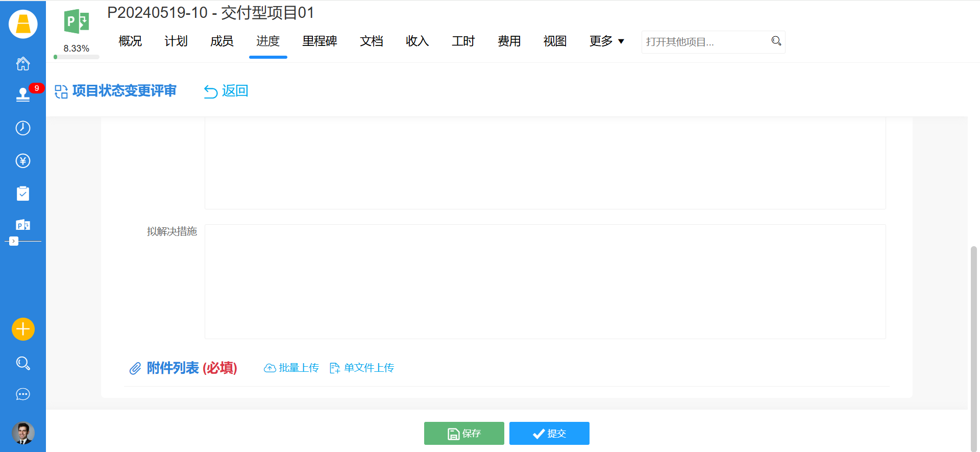Open the approval stamp icon with badge
Screen dimensions: 980x452
pyautogui.click(x=23, y=94)
